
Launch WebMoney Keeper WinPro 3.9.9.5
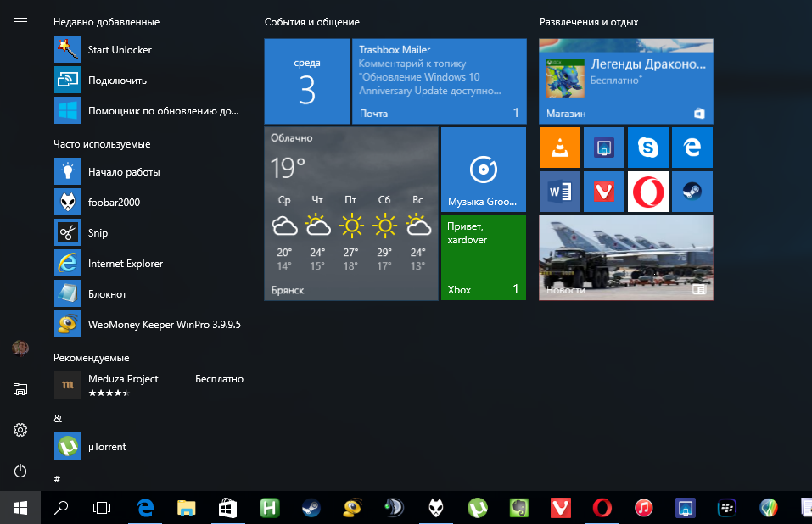(x=148, y=325)
